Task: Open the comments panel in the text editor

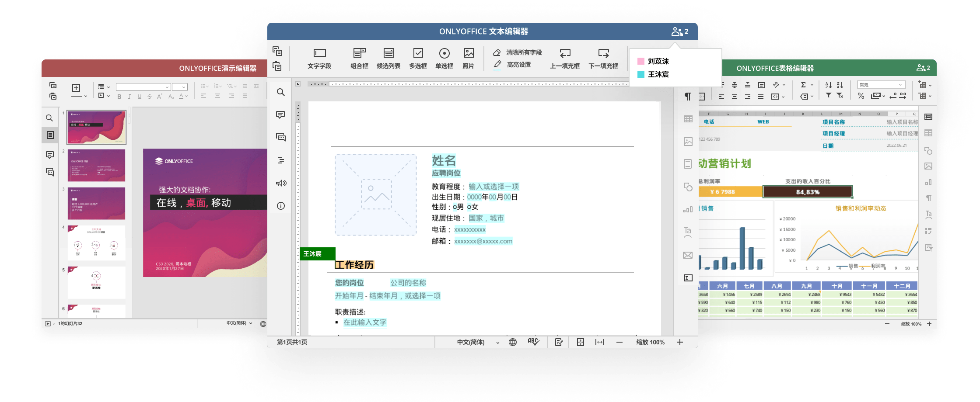Action: point(280,114)
